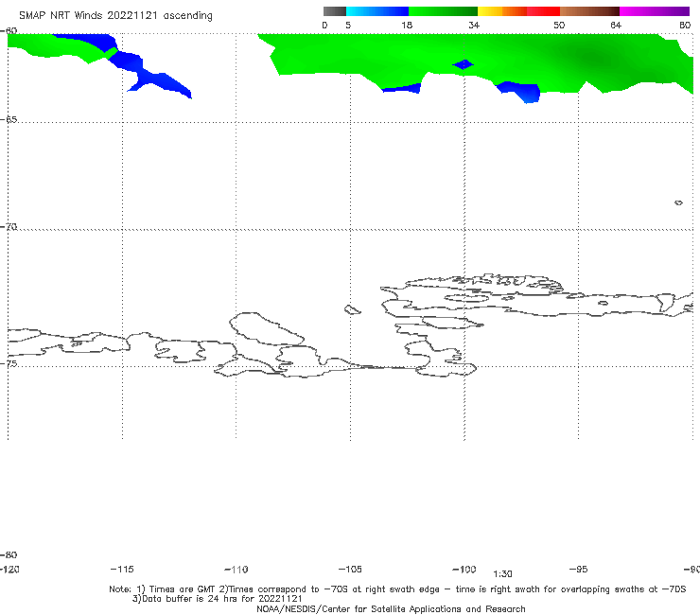Click the tiny island outline near the right edge
Screen dimensions: 700x615
point(678,202)
